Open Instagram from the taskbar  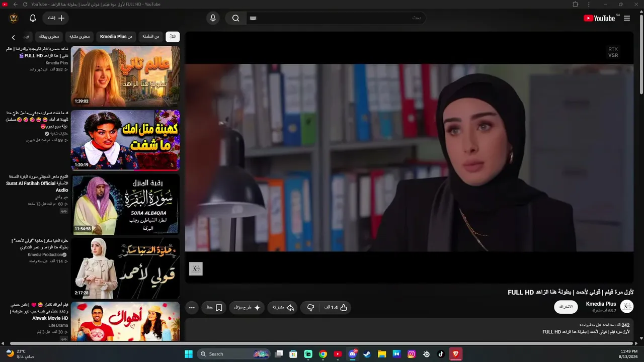coord(412,354)
